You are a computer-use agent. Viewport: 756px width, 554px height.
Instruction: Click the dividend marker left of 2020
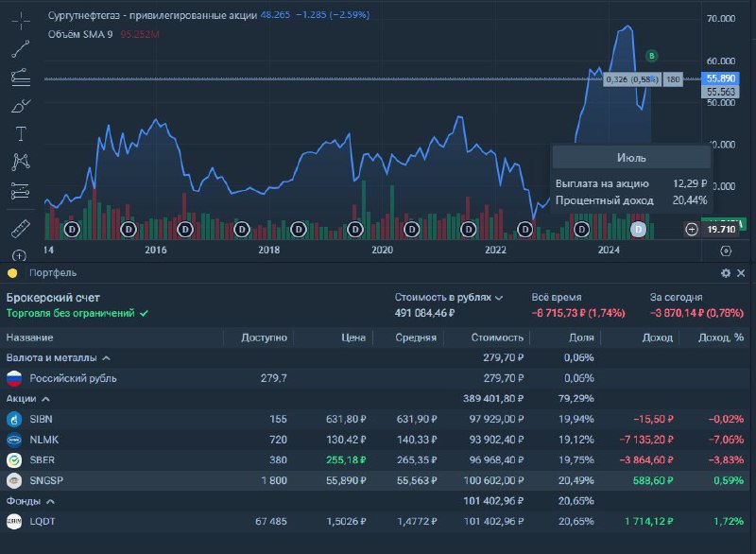355,230
